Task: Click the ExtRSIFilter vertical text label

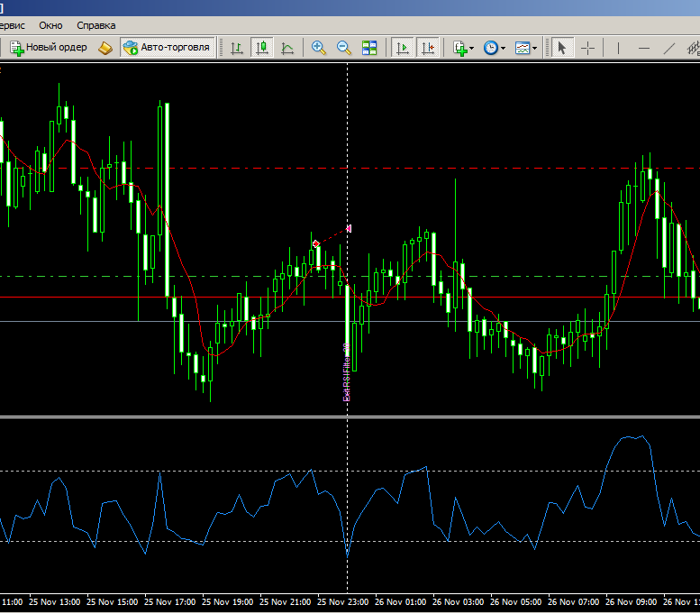Action: click(x=347, y=372)
